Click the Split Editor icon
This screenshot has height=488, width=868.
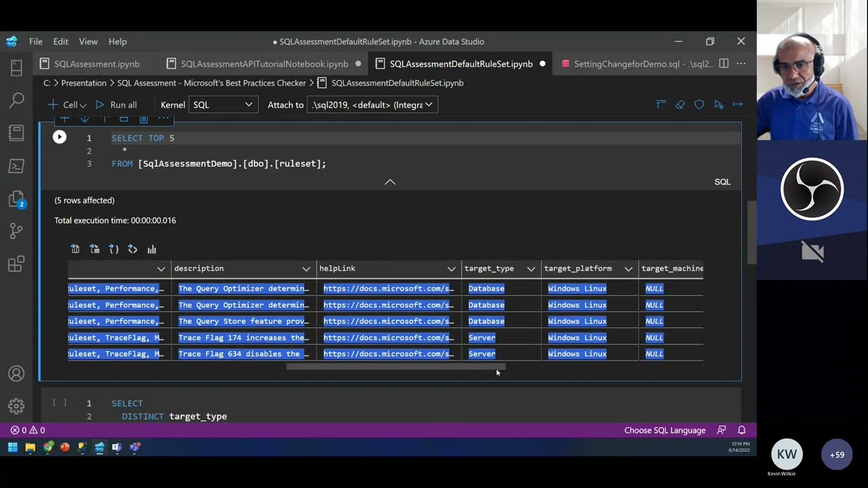724,64
